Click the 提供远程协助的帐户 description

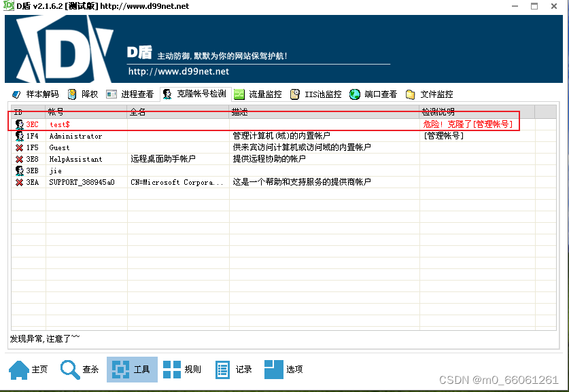point(269,159)
